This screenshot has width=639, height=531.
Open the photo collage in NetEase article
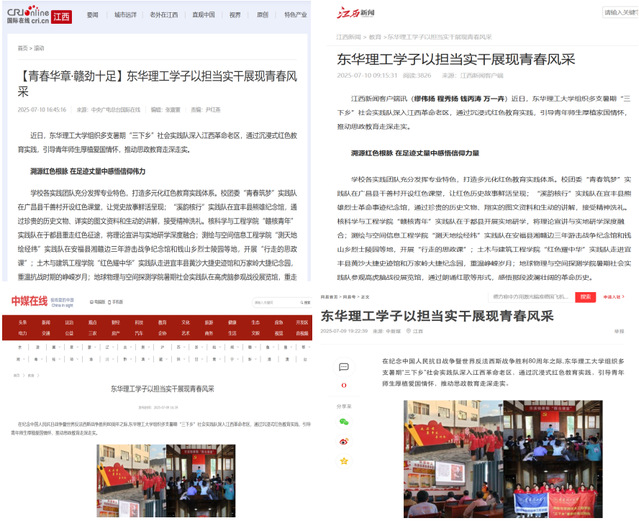[x=503, y=459]
